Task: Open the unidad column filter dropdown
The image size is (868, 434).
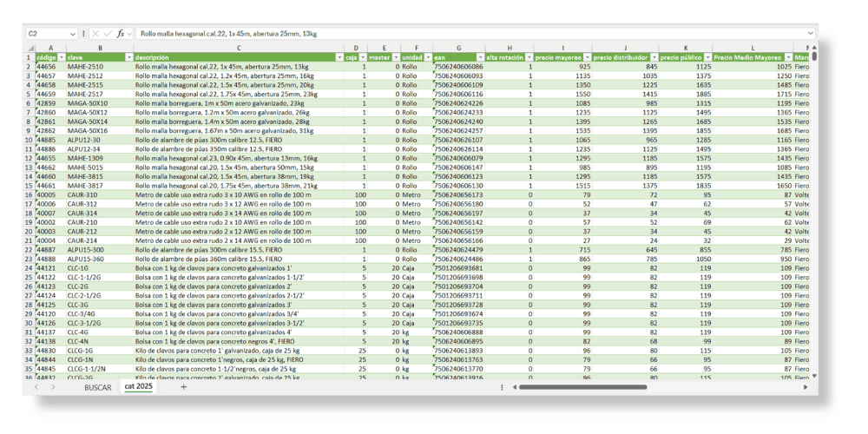Action: click(426, 57)
